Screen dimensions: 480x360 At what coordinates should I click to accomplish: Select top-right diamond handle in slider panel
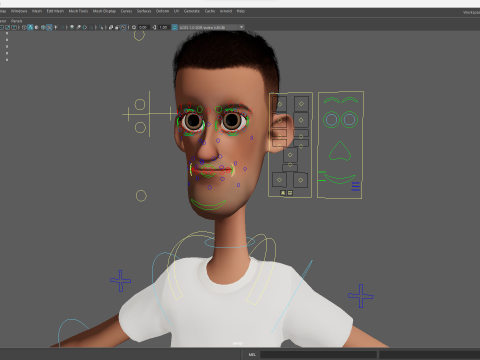(301, 104)
